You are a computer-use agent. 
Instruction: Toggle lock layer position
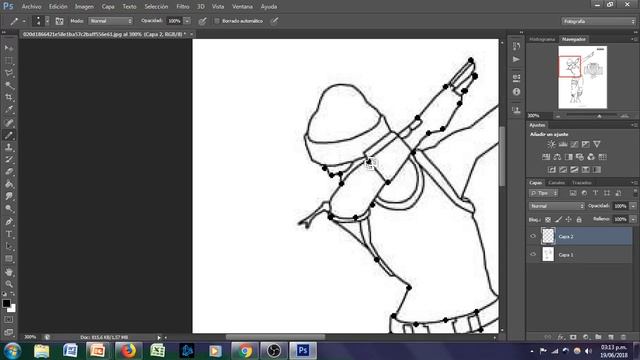[569, 220]
